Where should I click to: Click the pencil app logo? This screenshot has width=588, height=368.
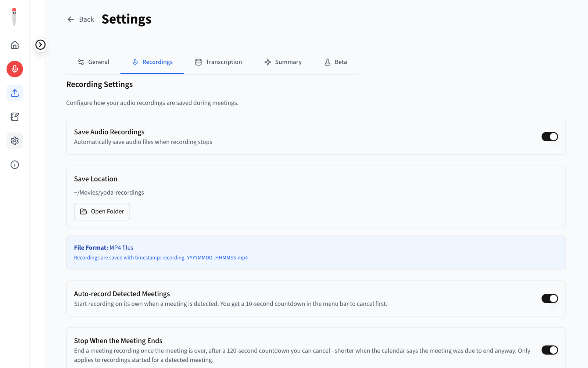coord(14,17)
